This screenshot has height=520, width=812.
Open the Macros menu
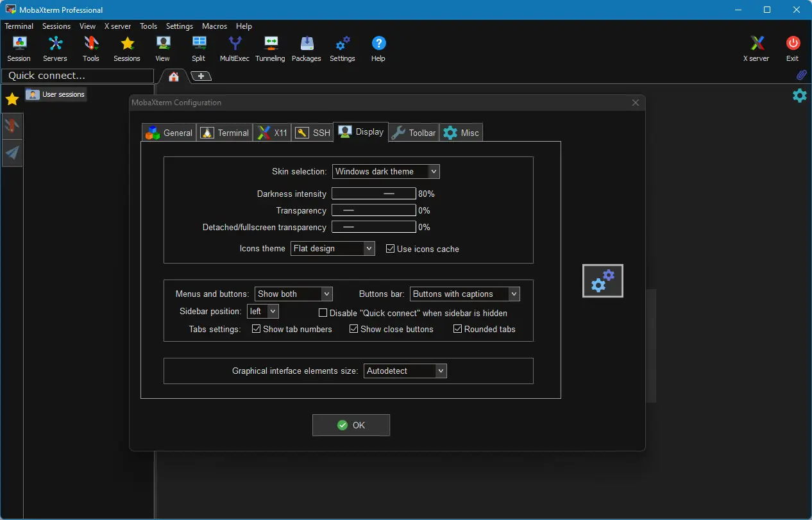pyautogui.click(x=214, y=26)
